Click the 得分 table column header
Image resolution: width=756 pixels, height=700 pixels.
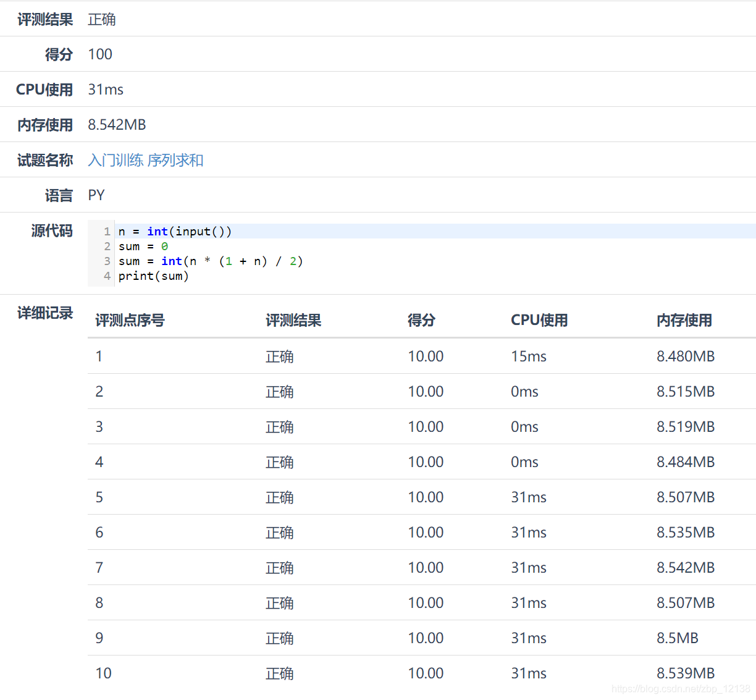[x=421, y=320]
